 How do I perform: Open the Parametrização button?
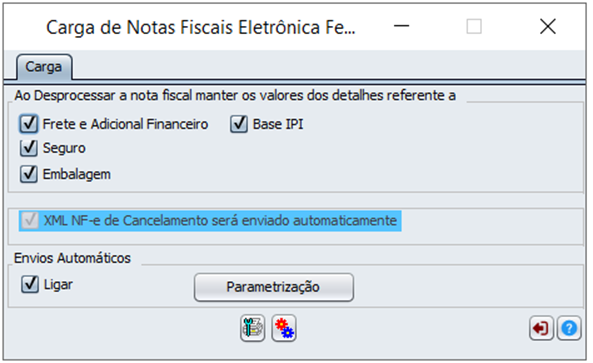[x=274, y=287]
